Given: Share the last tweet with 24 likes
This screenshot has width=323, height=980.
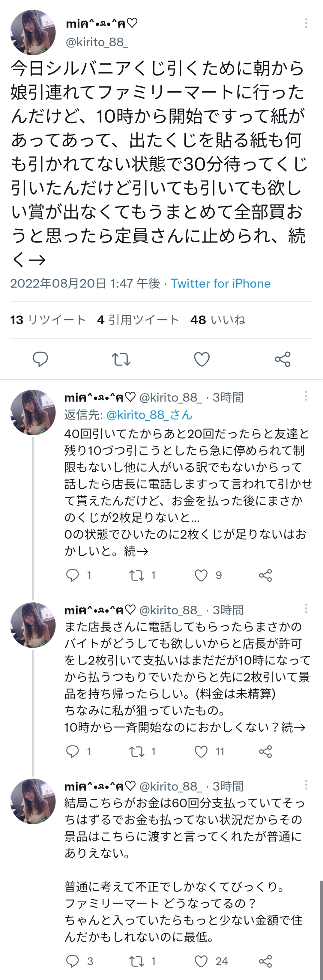Looking at the screenshot, I should click(x=266, y=961).
